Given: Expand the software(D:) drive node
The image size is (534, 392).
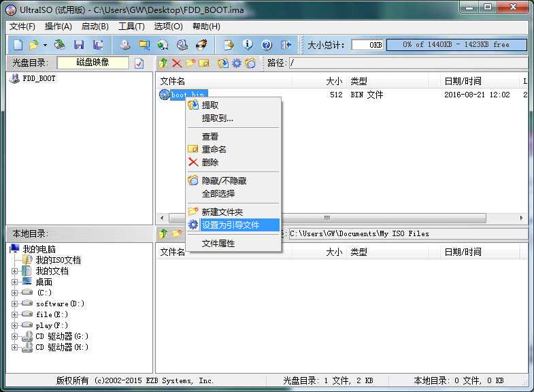Looking at the screenshot, I should coord(14,304).
